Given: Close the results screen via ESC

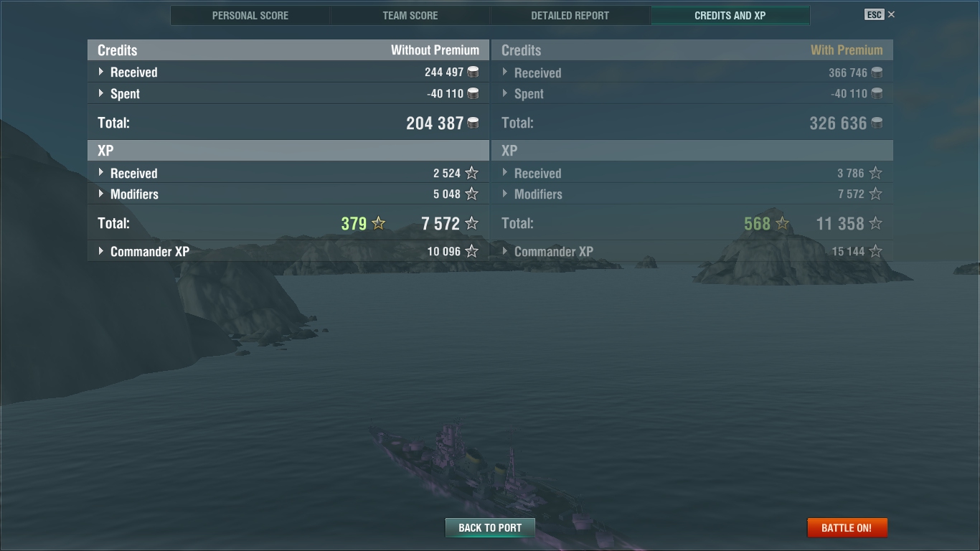Looking at the screenshot, I should [x=880, y=14].
